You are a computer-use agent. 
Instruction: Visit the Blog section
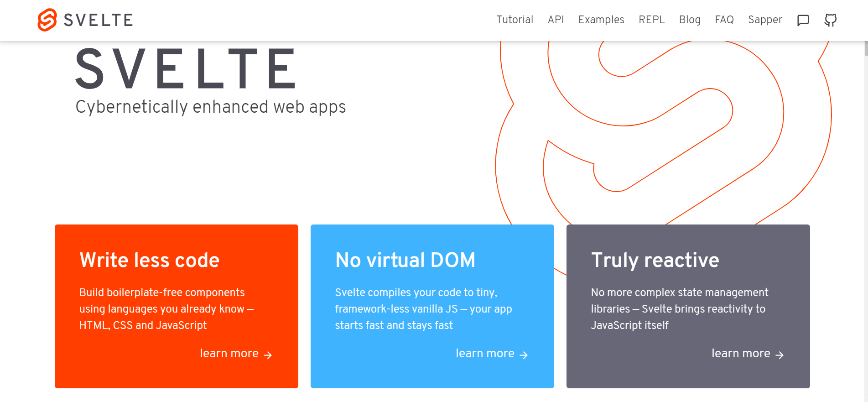click(x=690, y=20)
